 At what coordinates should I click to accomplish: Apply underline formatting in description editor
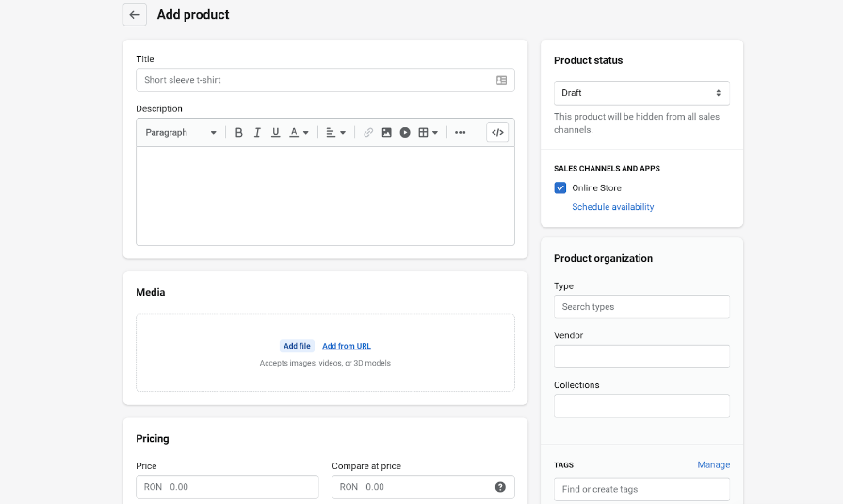[275, 133]
